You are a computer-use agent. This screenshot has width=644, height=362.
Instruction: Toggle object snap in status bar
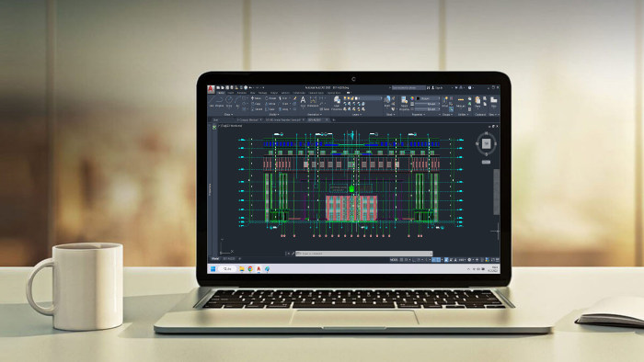tap(438, 260)
